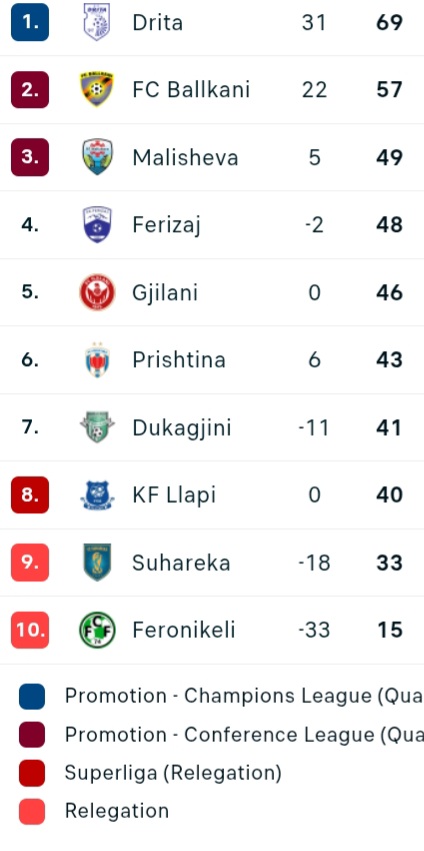
Task: Open the Drita team name link
Action: click(x=157, y=23)
